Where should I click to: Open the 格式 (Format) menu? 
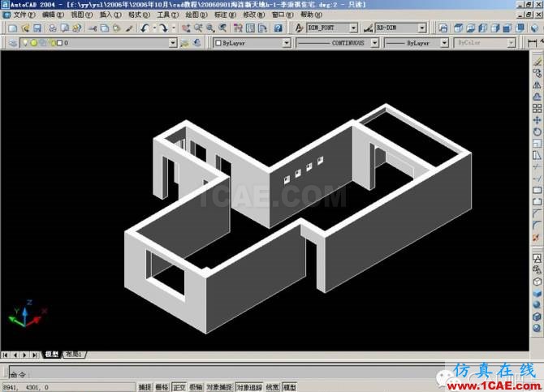tap(139, 15)
